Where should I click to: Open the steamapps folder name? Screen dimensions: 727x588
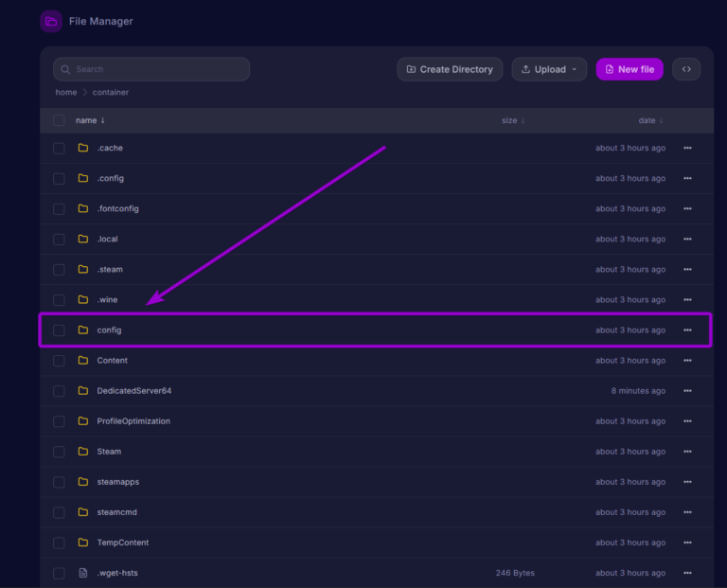(117, 482)
